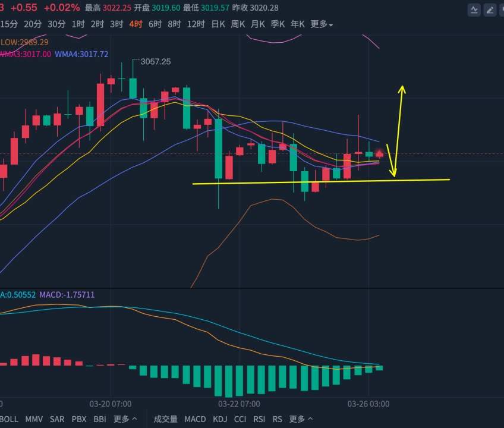Toggle the MACD sub-indicator
This screenshot has width=504, height=428.
(x=195, y=419)
